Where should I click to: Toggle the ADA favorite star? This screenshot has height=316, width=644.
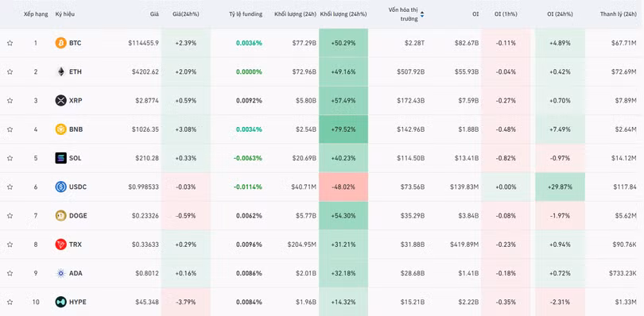[10, 273]
